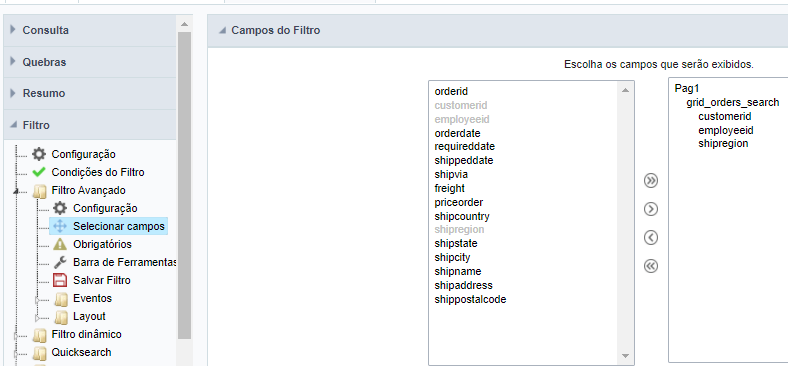Screen dimensions: 788x366
Task: Click the field list scrollbar down arrow
Action: [x=625, y=356]
